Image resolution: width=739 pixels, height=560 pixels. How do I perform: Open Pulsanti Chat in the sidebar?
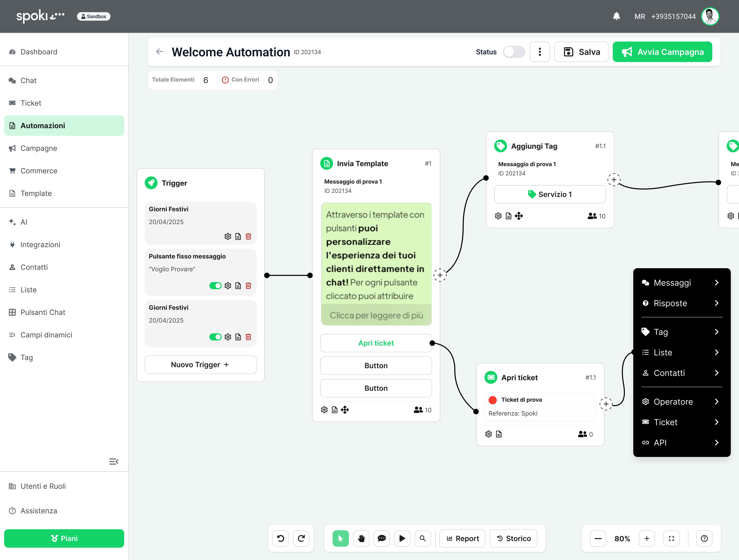coord(64,312)
